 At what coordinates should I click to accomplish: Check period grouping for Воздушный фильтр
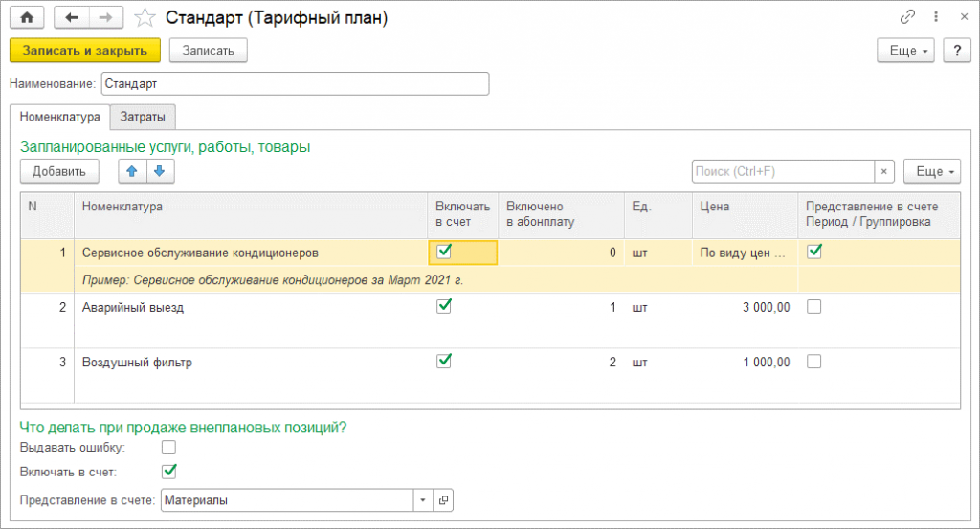point(813,362)
